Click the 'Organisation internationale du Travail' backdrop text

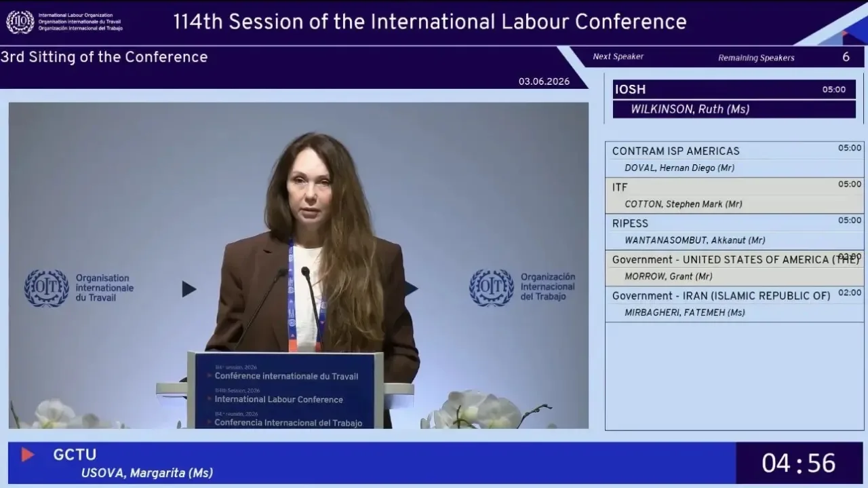(104, 288)
